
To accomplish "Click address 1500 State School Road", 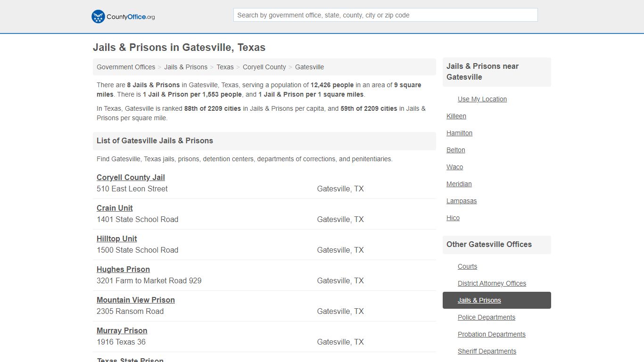I will click(138, 250).
